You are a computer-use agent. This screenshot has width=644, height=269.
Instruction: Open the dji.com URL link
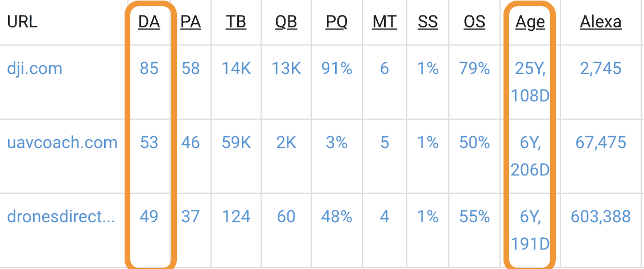click(x=35, y=69)
